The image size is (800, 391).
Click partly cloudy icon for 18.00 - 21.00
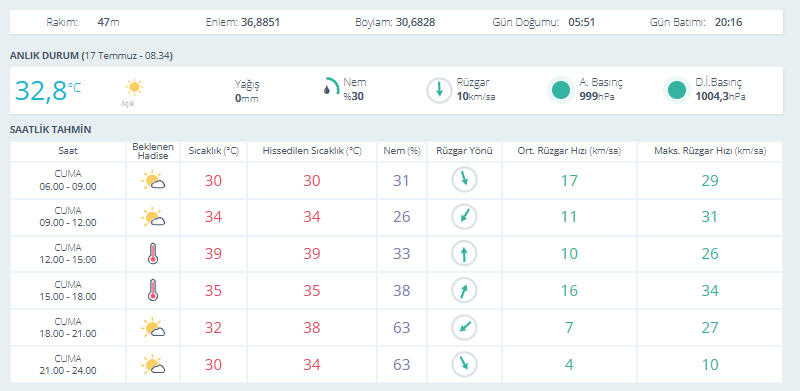[153, 328]
